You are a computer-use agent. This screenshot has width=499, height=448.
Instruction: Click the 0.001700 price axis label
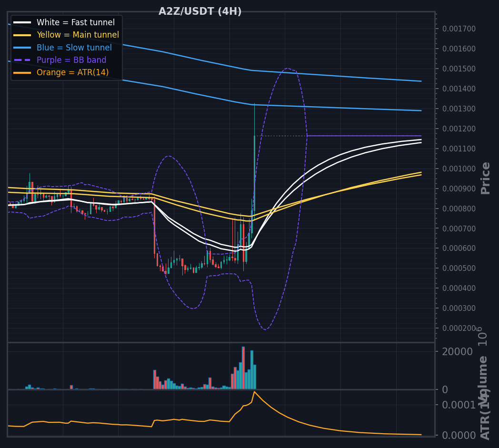459,29
